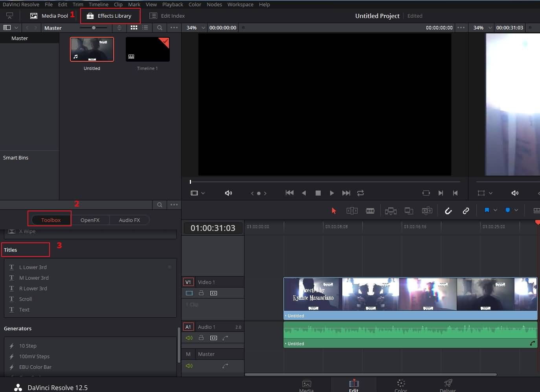Click the blue flag icon
Screen dimensions: 540x392
coord(487,210)
